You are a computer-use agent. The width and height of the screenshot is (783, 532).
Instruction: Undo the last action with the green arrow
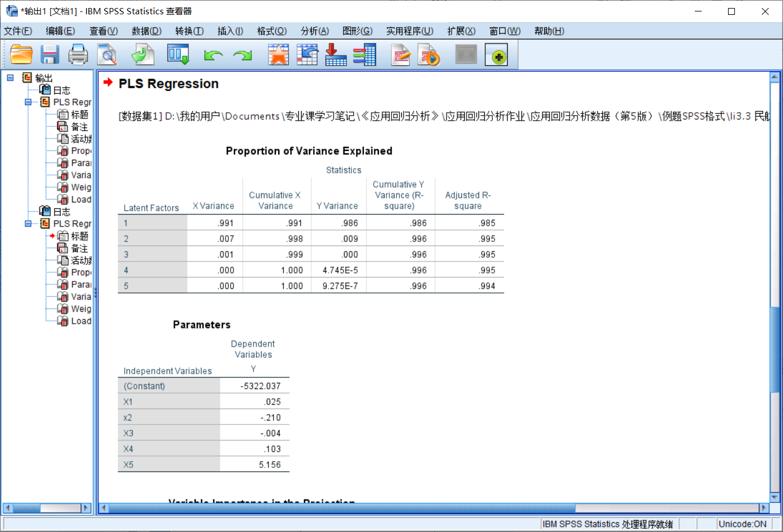click(213, 54)
